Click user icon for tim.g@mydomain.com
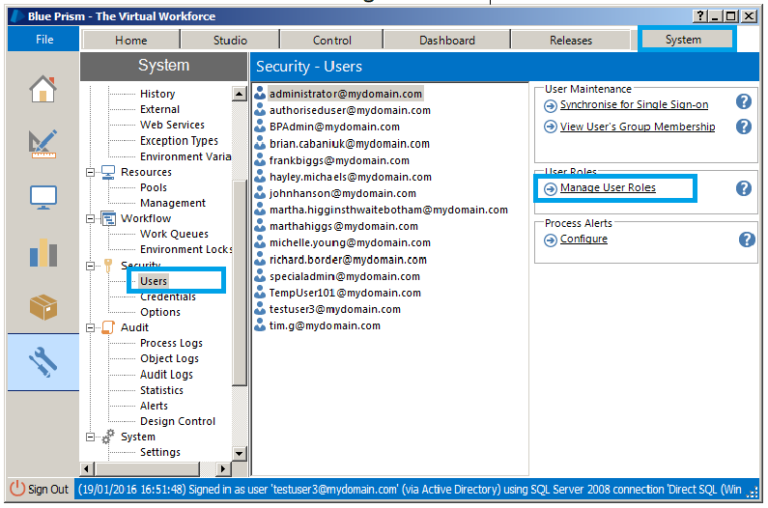 click(260, 325)
